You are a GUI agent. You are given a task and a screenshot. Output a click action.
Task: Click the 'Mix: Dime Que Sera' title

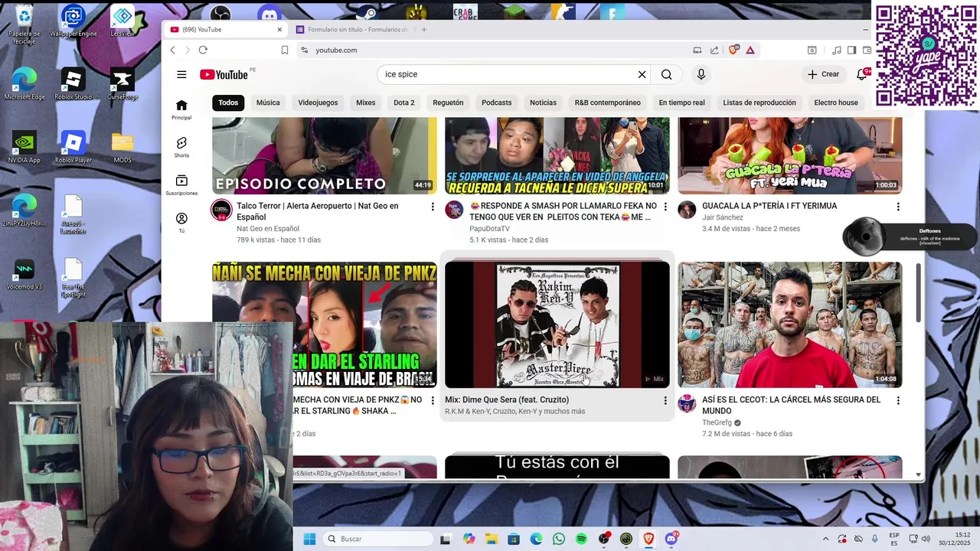pyautogui.click(x=507, y=399)
